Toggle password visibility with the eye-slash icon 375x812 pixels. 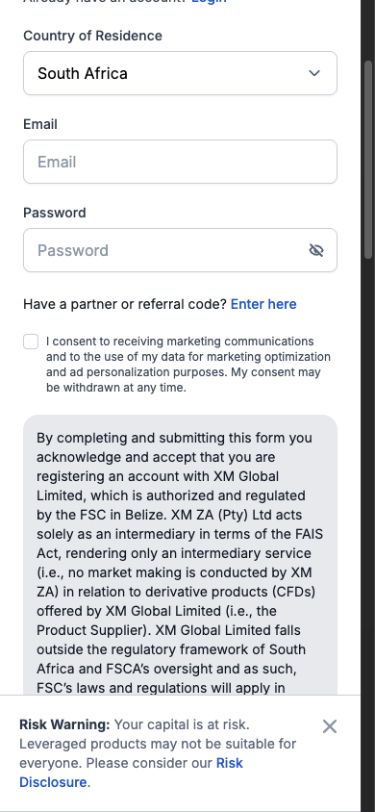(316, 251)
